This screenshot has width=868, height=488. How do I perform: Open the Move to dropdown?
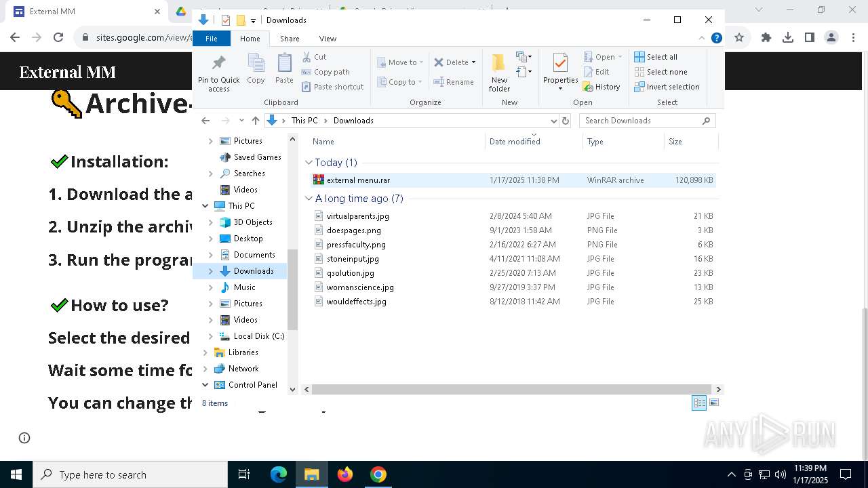(x=400, y=62)
